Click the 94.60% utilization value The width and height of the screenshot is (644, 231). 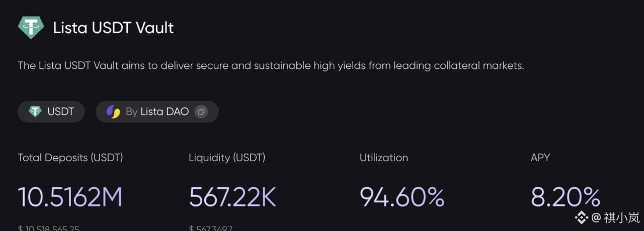pos(402,197)
